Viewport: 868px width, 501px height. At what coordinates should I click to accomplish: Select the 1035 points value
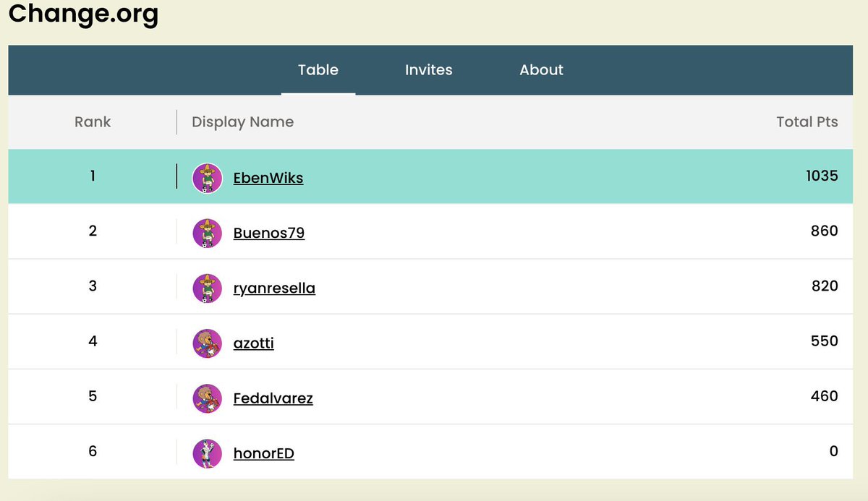tap(822, 176)
